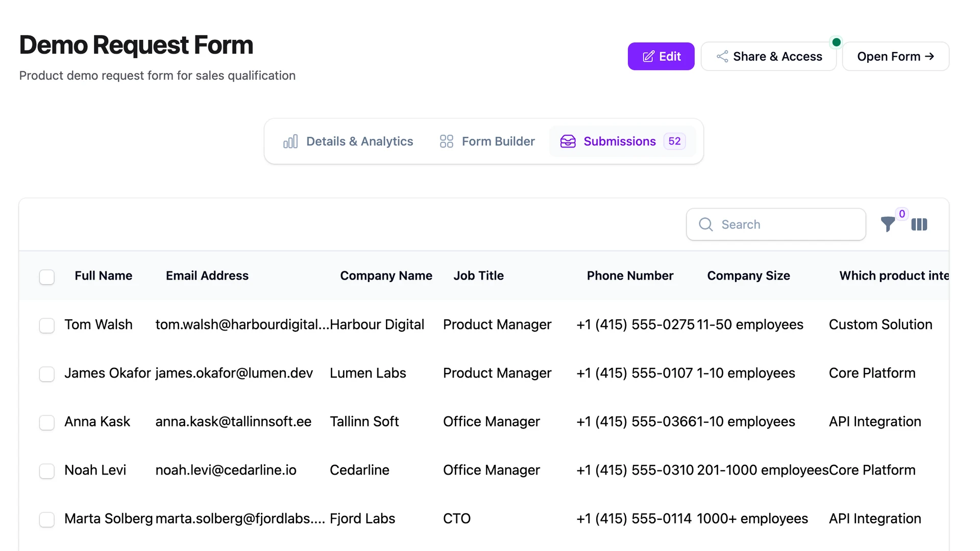Click the CTO job title cell

tap(457, 518)
